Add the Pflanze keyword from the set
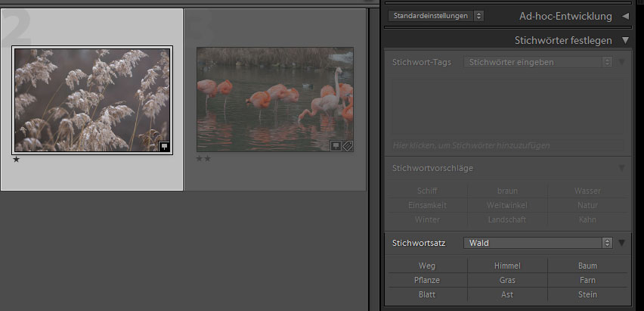Viewport: 644px width, 311px height. 428,280
